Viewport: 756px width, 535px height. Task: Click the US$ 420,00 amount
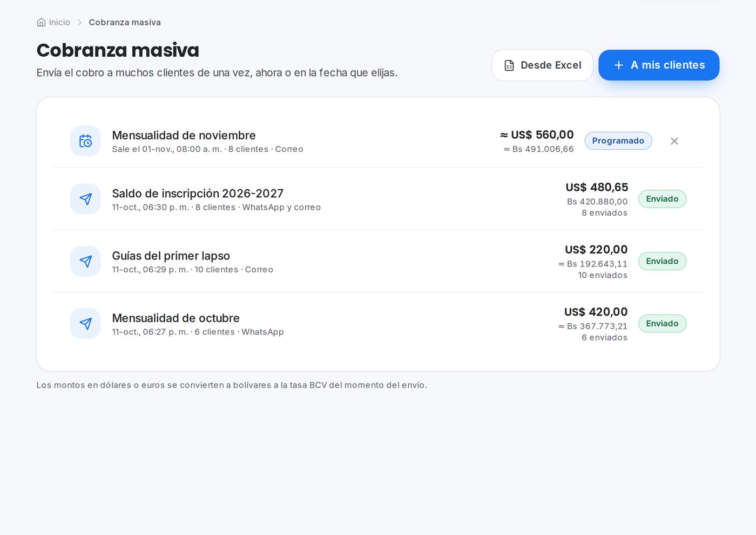[x=596, y=312]
